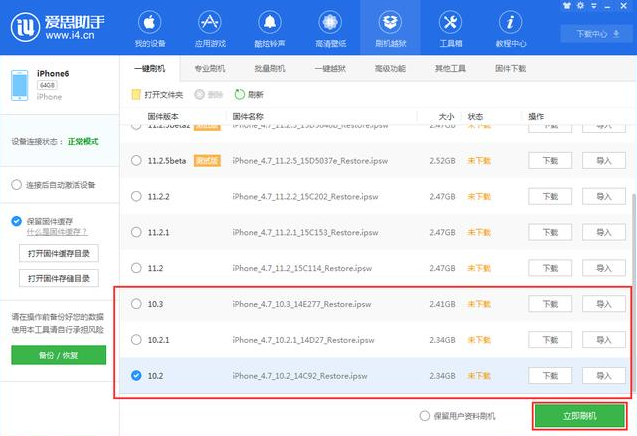637x436 pixels.
Task: Select the 刷机越狱 flash and jailbreak section
Action: (x=390, y=28)
